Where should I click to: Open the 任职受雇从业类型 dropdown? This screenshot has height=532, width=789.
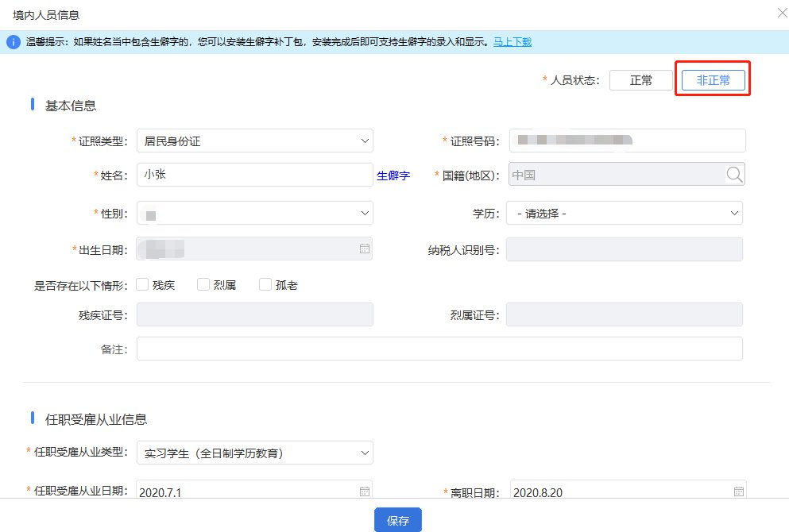(x=254, y=453)
